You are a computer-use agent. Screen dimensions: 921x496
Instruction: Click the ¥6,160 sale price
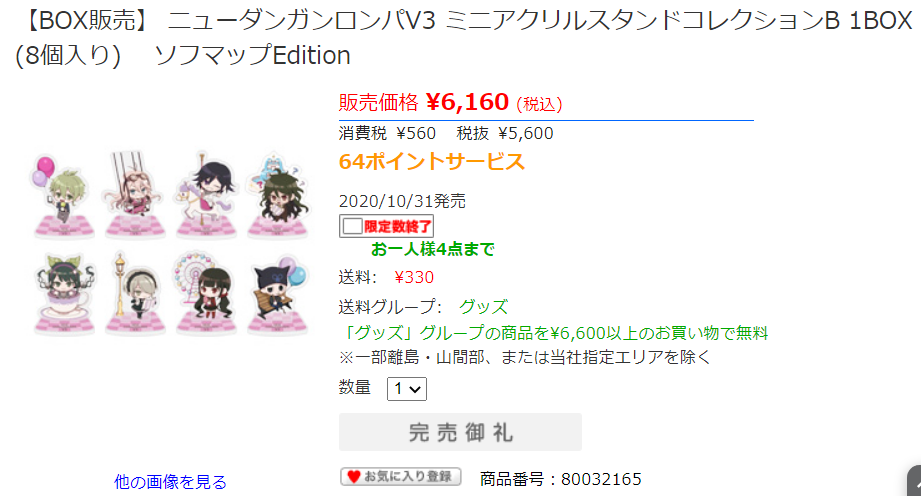467,102
